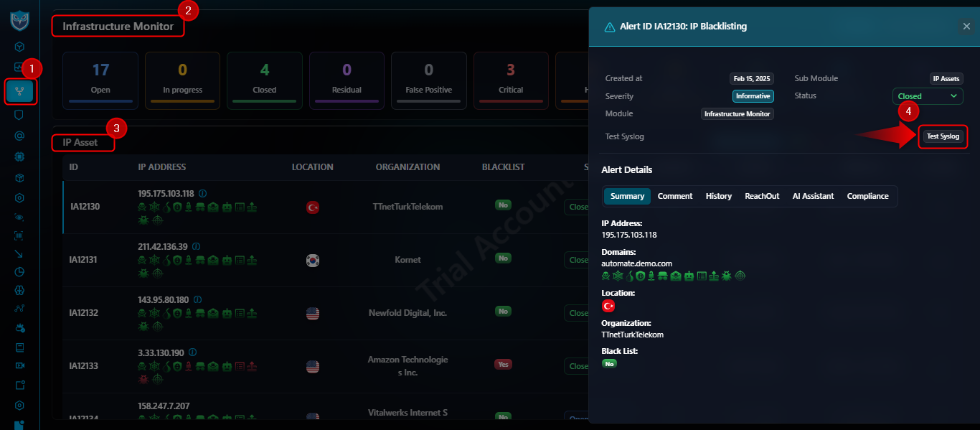The image size is (980, 430).
Task: Click info icon next to 3.33.130.190
Action: click(x=192, y=353)
